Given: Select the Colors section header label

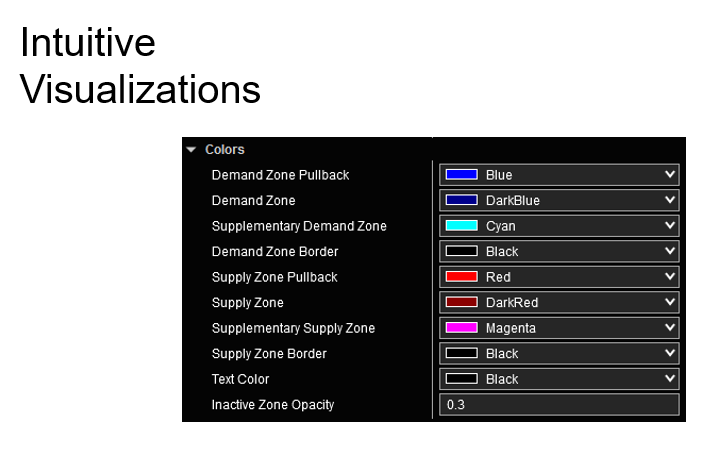Looking at the screenshot, I should coord(225,150).
